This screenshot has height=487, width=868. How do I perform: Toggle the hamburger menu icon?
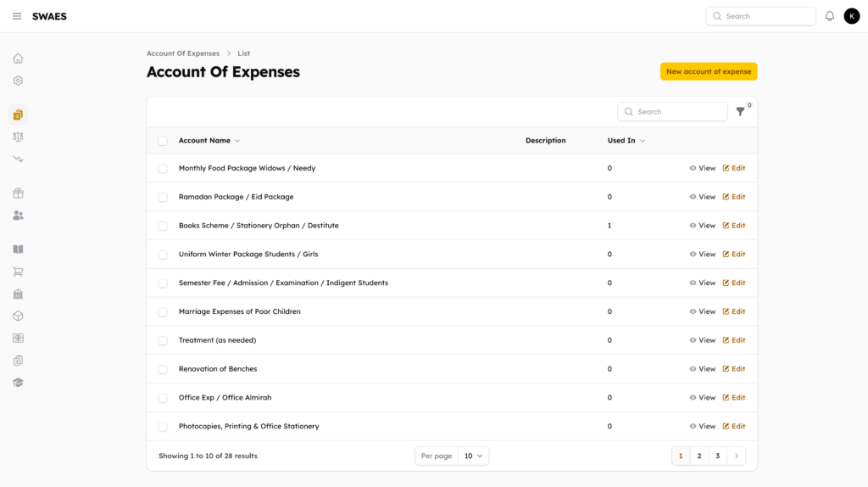click(x=17, y=16)
